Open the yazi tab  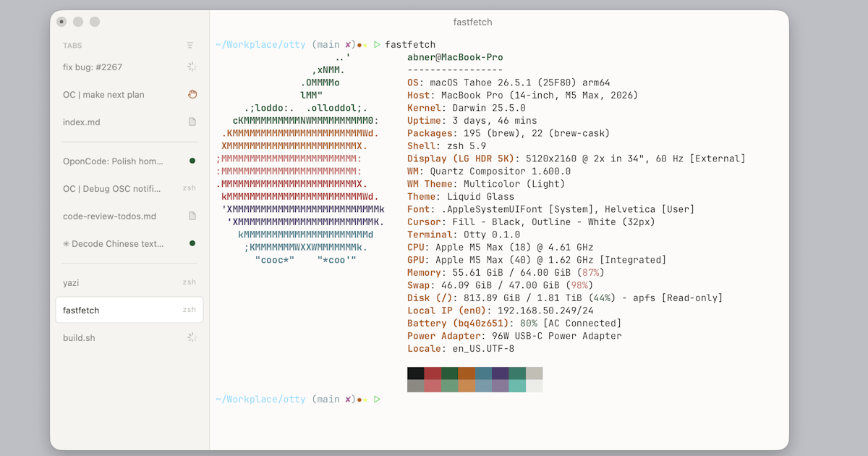pyautogui.click(x=129, y=282)
